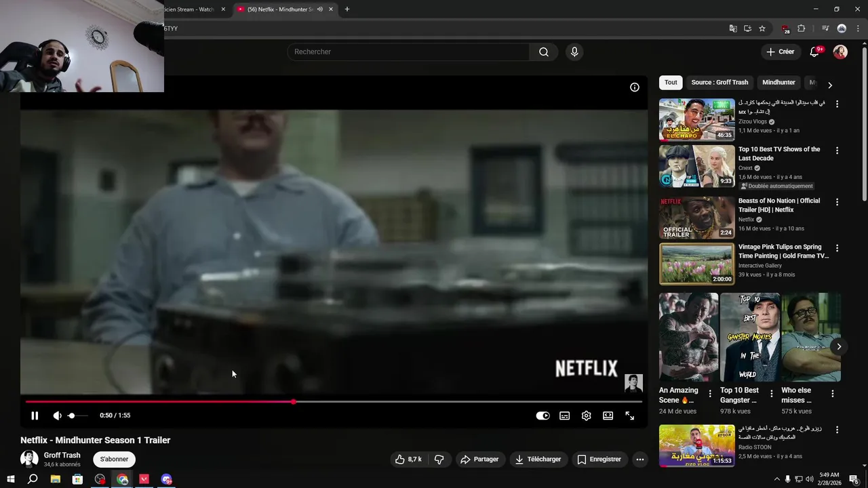Open a new browser tab

[x=347, y=9]
